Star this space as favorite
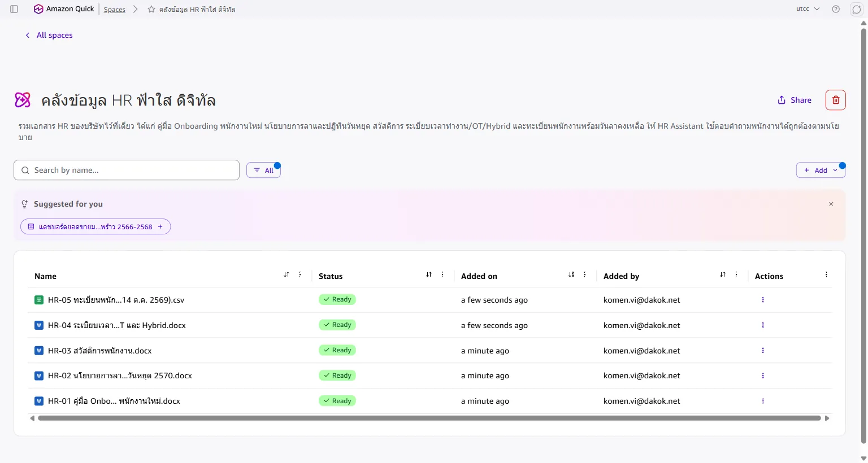Image resolution: width=868 pixels, height=463 pixels. click(151, 9)
